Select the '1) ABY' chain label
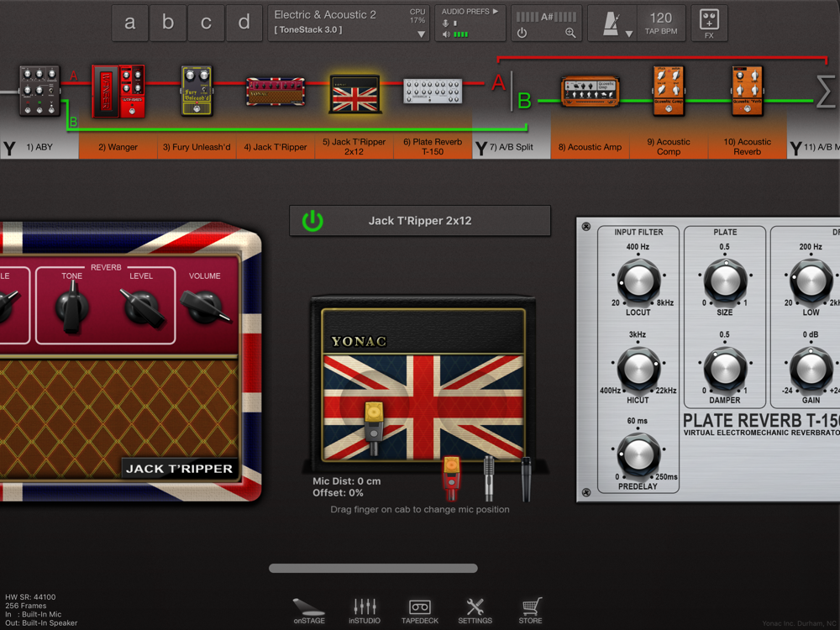This screenshot has width=840, height=630. pos(39,147)
